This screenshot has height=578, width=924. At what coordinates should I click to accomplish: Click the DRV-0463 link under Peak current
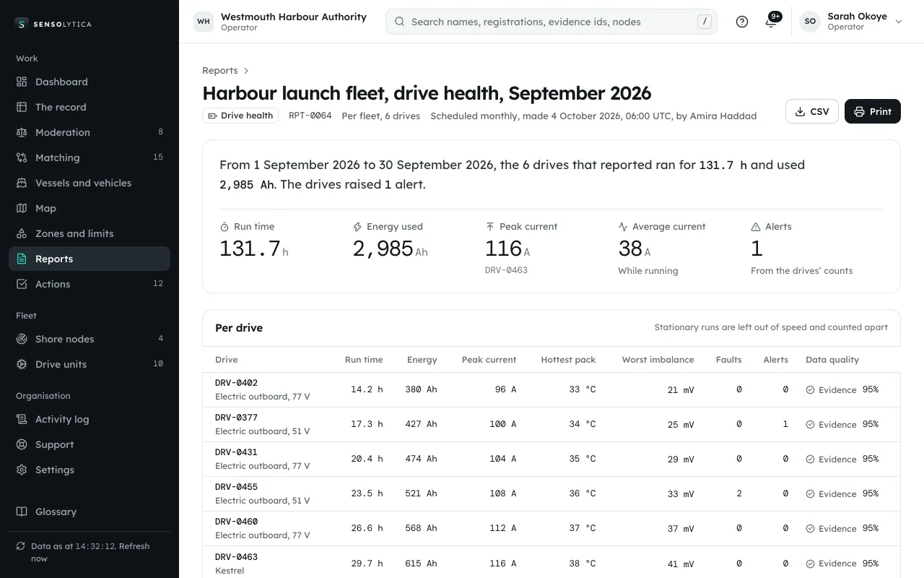[506, 270]
